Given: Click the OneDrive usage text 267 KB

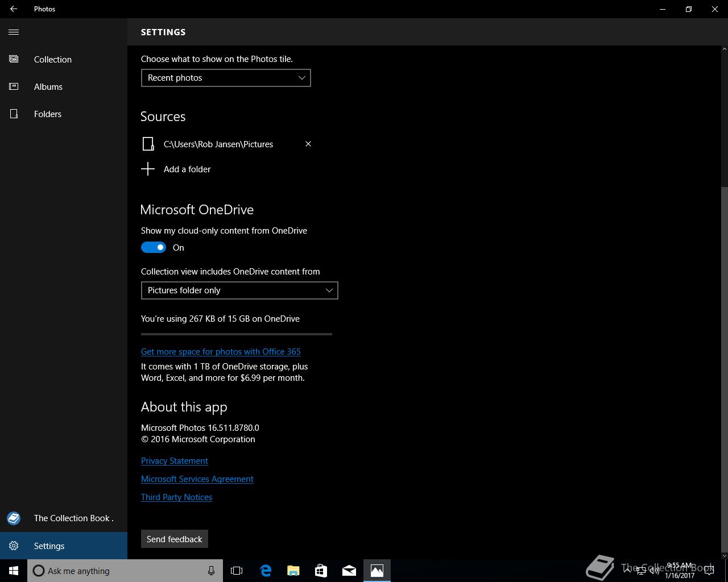Looking at the screenshot, I should coord(220,319).
